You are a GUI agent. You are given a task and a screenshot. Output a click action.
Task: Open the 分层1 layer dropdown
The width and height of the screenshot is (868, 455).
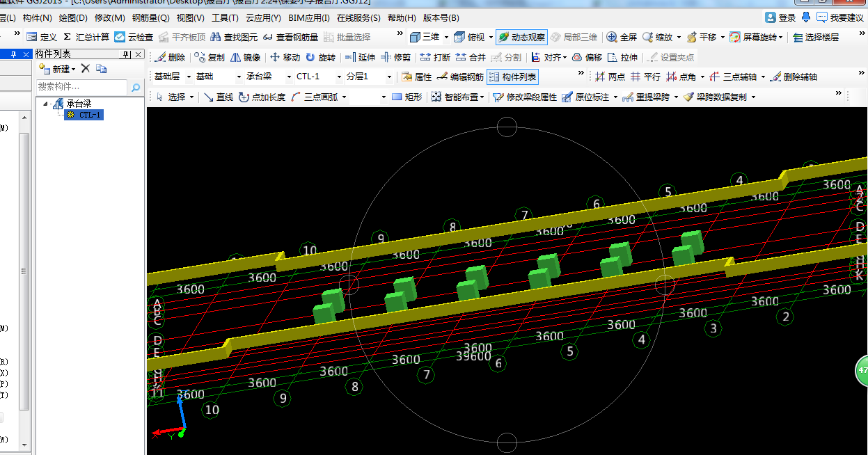click(x=389, y=77)
